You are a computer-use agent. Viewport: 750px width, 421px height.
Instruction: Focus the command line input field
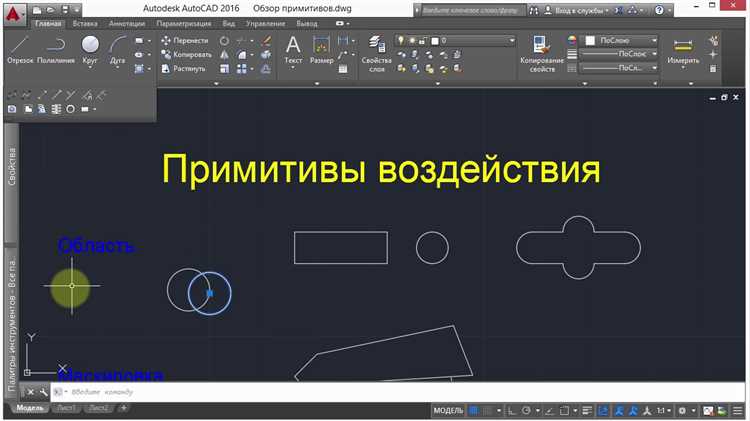[x=397, y=392]
